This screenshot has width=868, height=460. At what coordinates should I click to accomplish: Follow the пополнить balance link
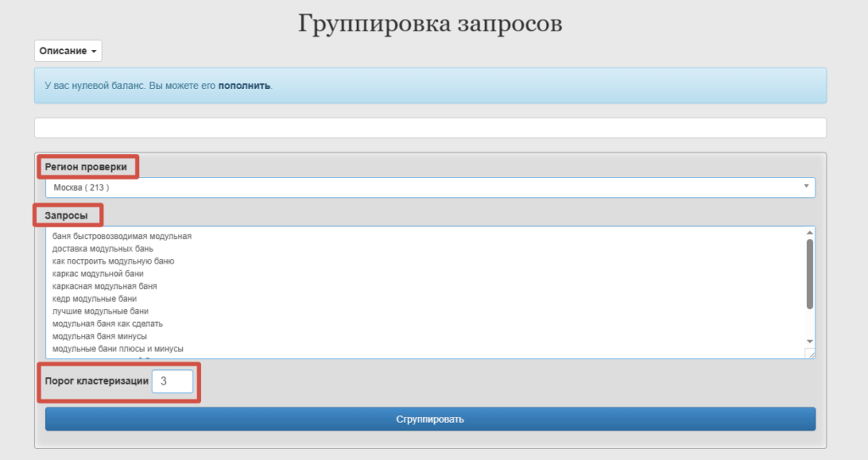coord(244,86)
